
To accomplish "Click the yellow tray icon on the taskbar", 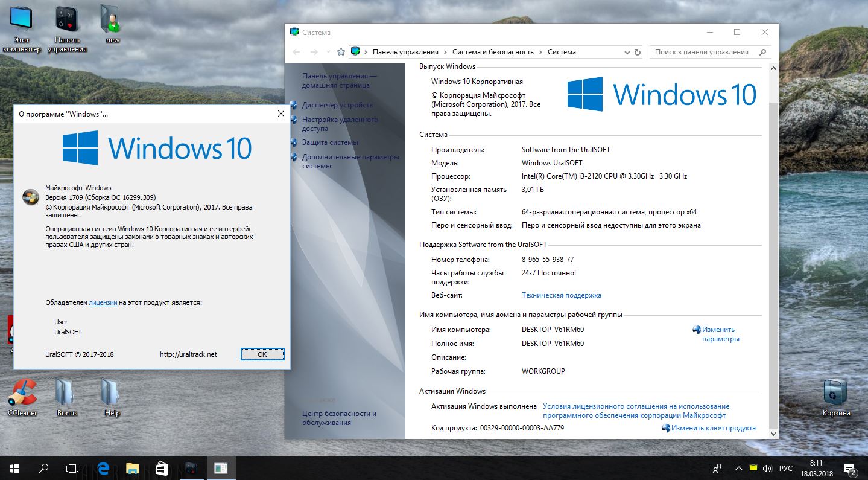I will (x=753, y=468).
